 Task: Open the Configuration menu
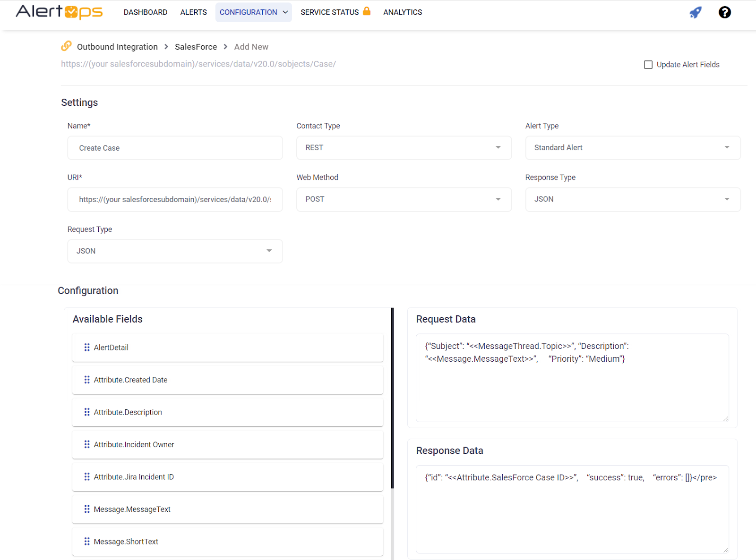click(253, 12)
